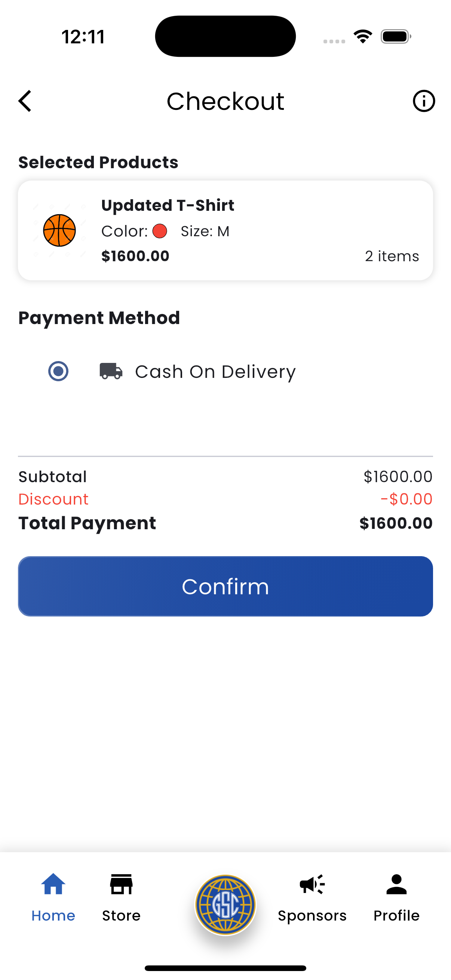Viewport: 451px width, 980px height.
Task: Open the info icon in header
Action: 424,101
